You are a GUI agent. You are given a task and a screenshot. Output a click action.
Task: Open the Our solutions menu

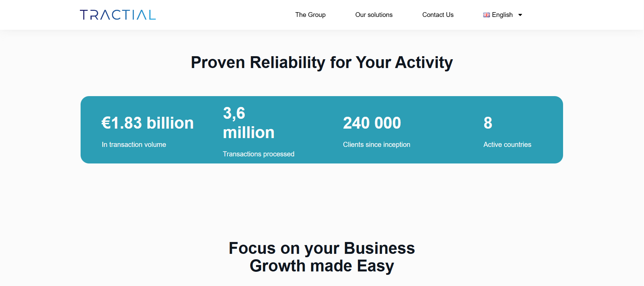[x=374, y=15]
